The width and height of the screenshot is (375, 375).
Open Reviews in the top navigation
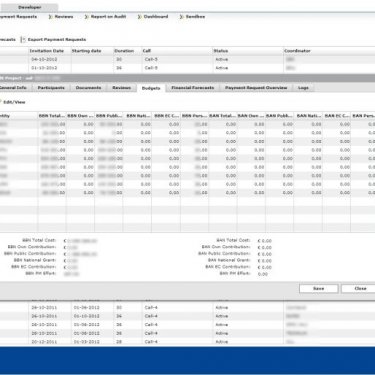pyautogui.click(x=64, y=17)
